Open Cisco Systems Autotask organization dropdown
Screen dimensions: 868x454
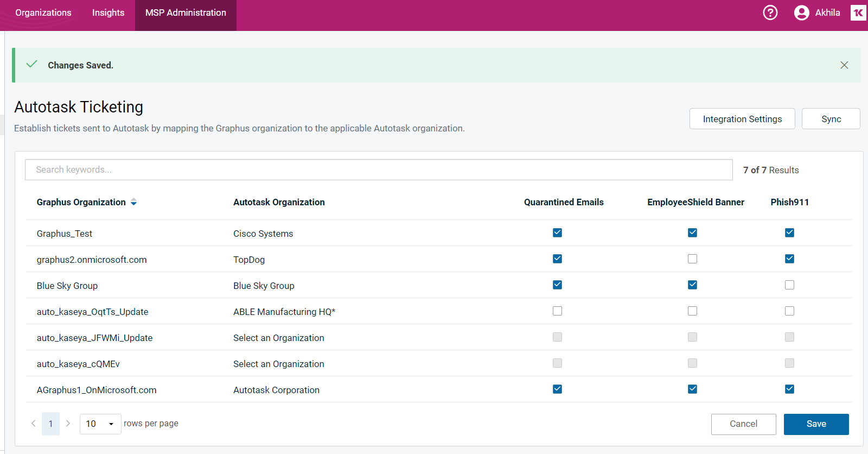click(x=263, y=234)
